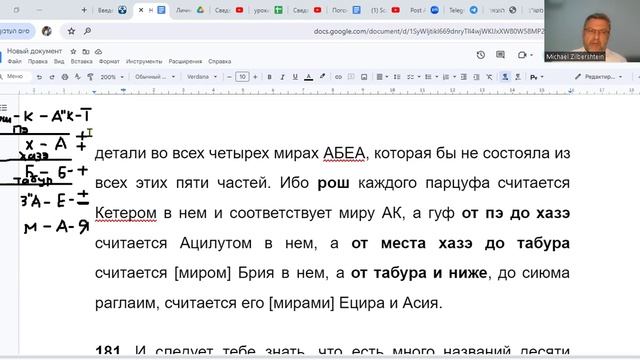Viewport: 640px width, 360px height.
Task: Open the Файл menu
Action: point(14,62)
